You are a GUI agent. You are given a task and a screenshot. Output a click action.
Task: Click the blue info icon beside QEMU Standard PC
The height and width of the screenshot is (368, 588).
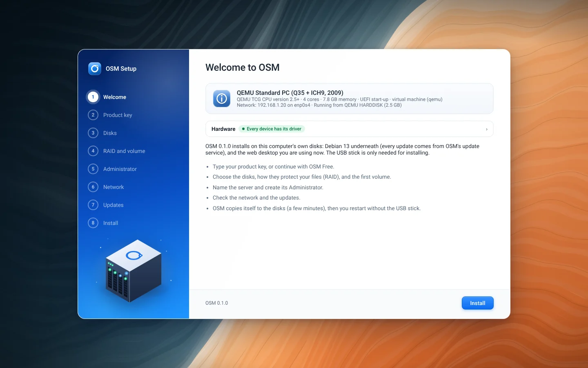(x=222, y=99)
